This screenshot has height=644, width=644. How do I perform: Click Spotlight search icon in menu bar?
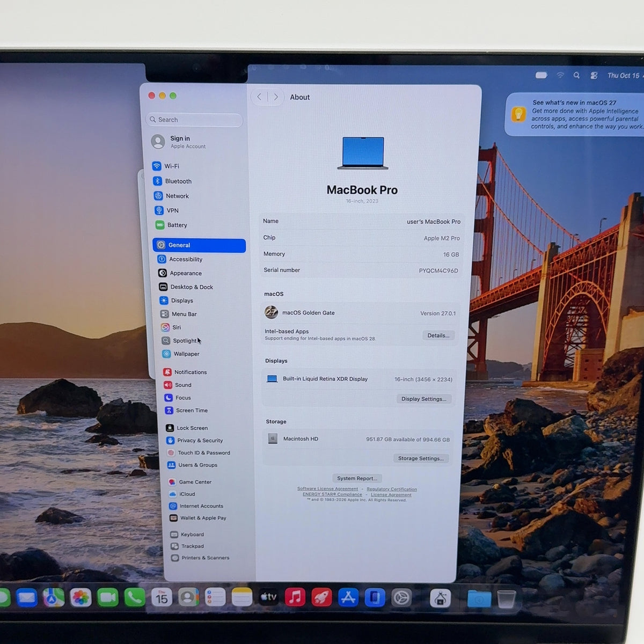576,76
